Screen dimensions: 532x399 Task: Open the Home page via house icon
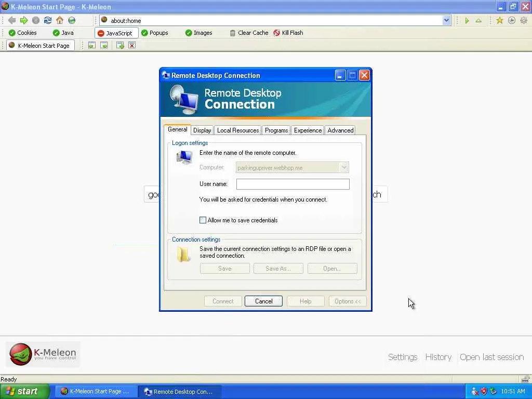pyautogui.click(x=60, y=20)
